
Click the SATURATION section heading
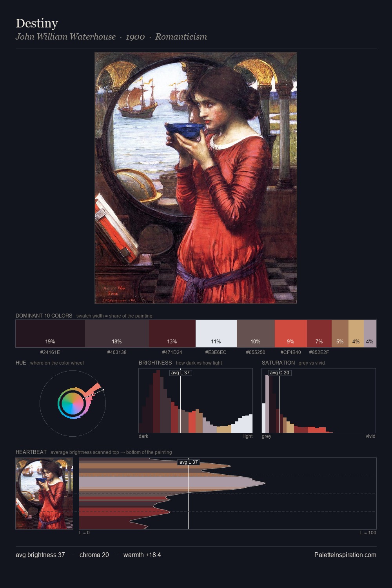[x=278, y=363]
